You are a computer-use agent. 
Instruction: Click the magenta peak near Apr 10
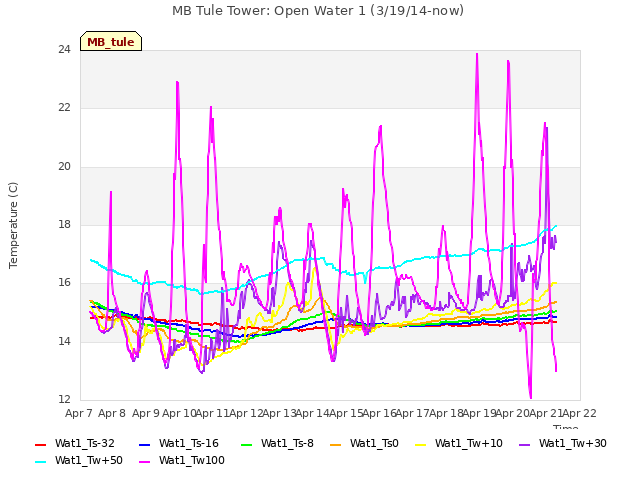(177, 83)
